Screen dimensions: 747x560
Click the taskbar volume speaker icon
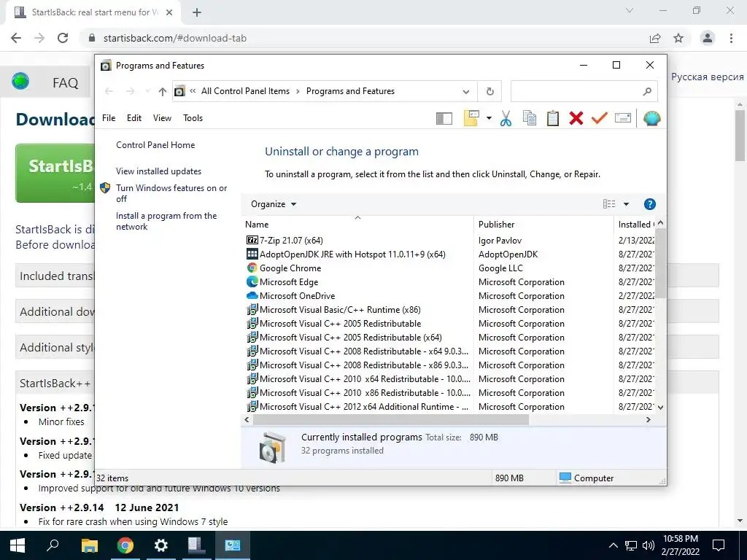coord(649,545)
